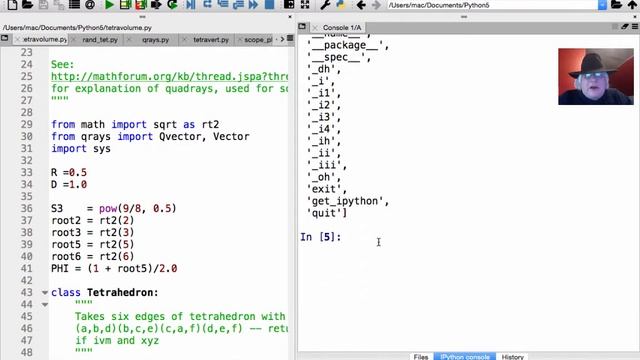Stop debugging with the blue square icon

tap(269, 4)
